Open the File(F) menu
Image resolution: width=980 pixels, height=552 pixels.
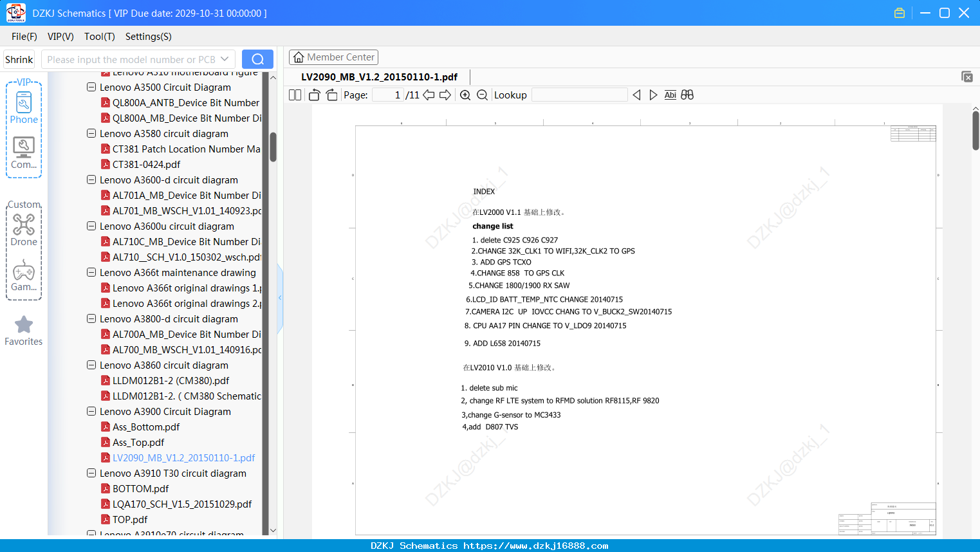click(x=24, y=37)
